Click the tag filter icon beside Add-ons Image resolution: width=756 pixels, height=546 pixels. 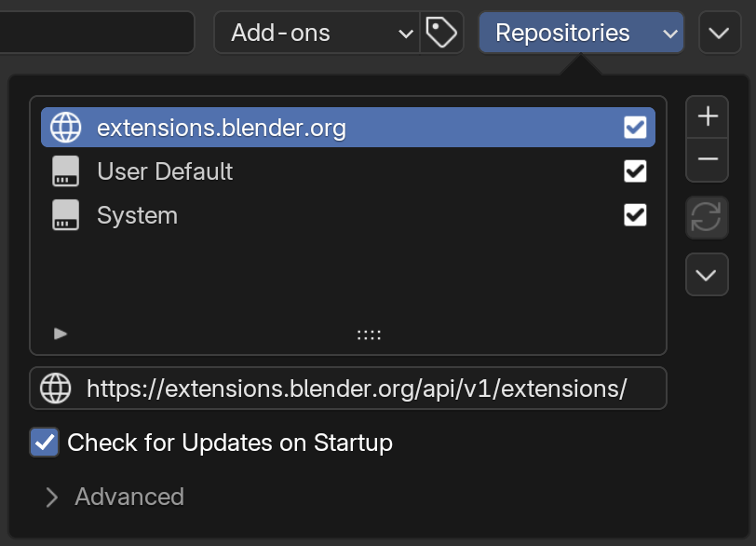tap(441, 32)
